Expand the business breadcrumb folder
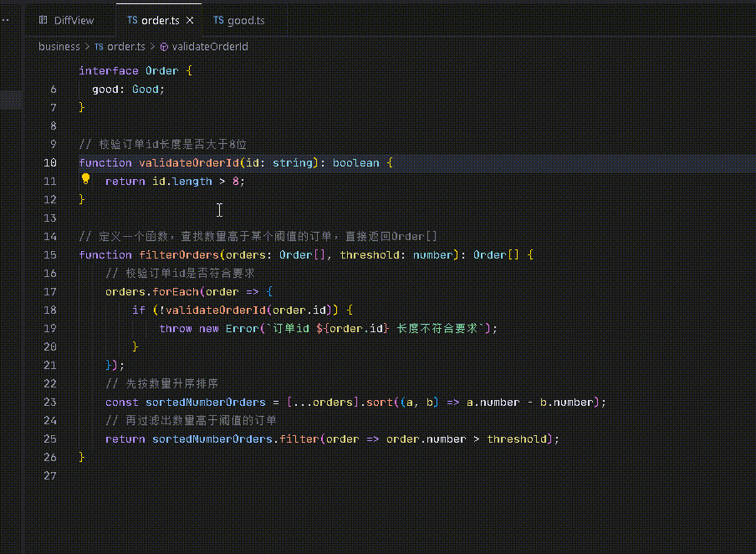 click(x=59, y=47)
